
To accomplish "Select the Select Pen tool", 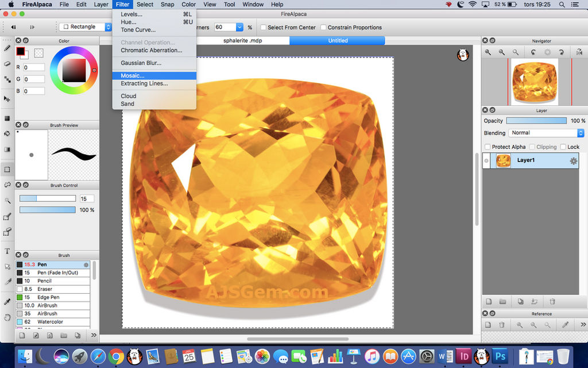I will [x=7, y=216].
